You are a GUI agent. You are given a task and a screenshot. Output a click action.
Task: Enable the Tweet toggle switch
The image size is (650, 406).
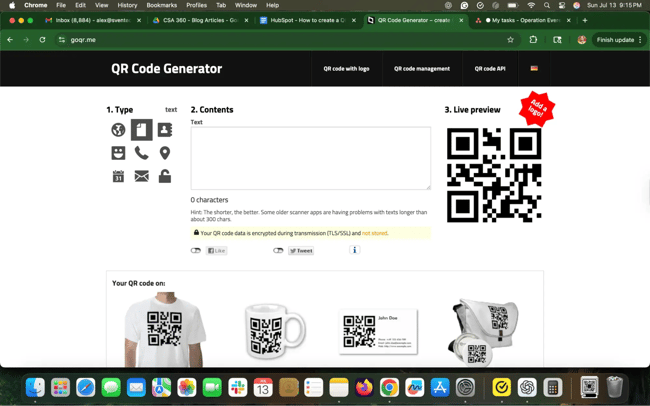[278, 250]
